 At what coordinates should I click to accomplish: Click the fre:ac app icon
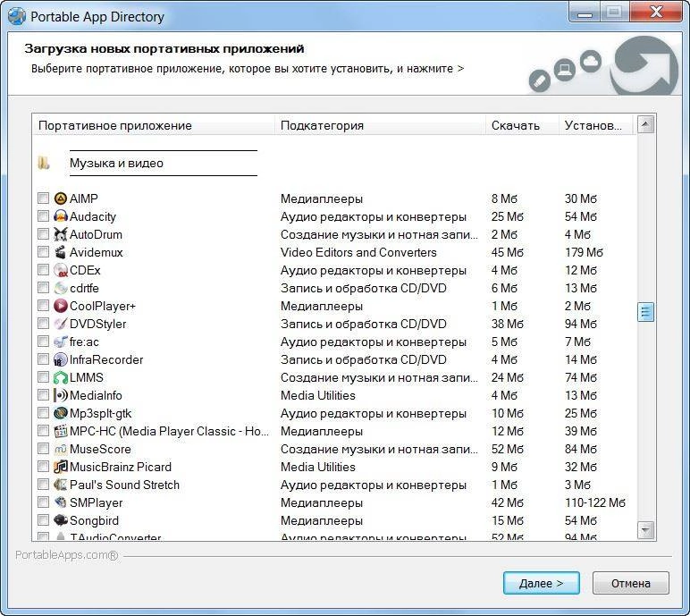click(x=60, y=342)
